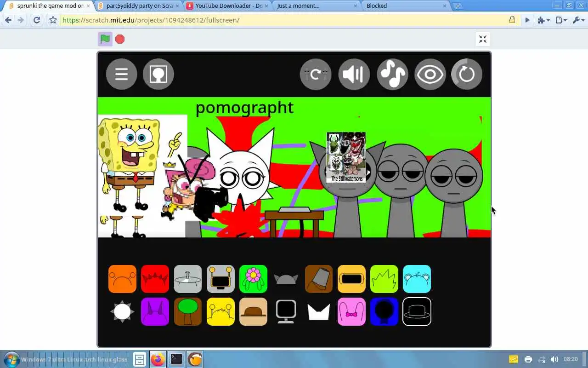The image size is (588, 368).
Task: Open the extensions puzzle-piece dropdown
Action: (x=543, y=20)
